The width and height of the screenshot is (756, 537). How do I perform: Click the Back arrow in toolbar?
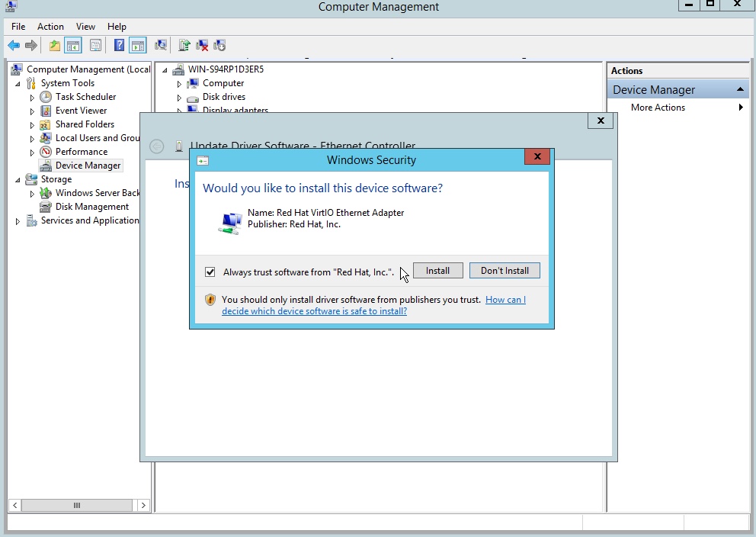(14, 45)
